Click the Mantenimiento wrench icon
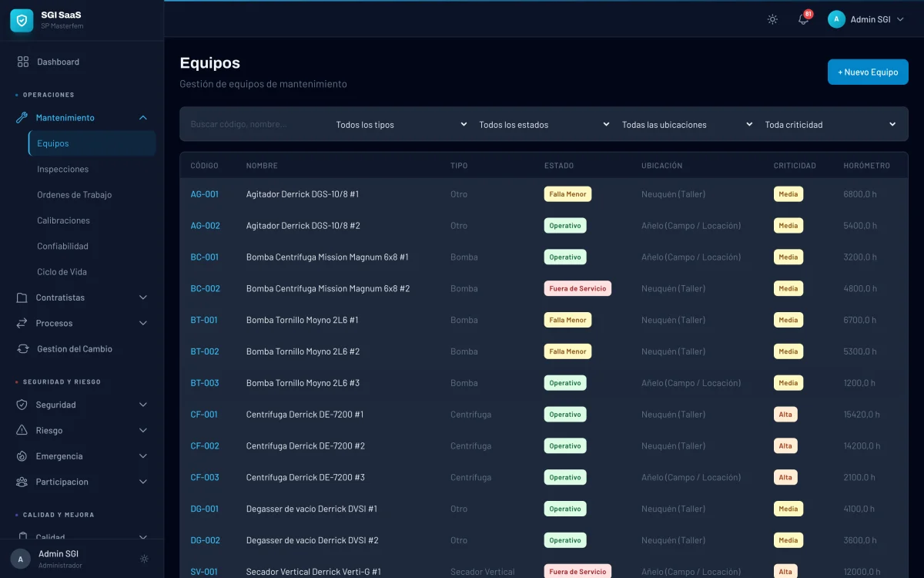 click(x=22, y=118)
